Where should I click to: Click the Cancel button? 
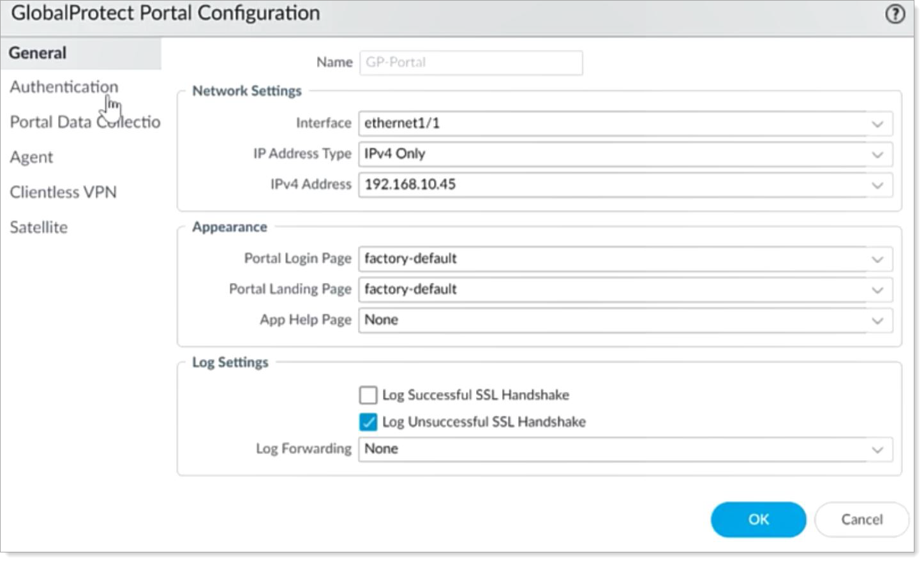tap(861, 519)
